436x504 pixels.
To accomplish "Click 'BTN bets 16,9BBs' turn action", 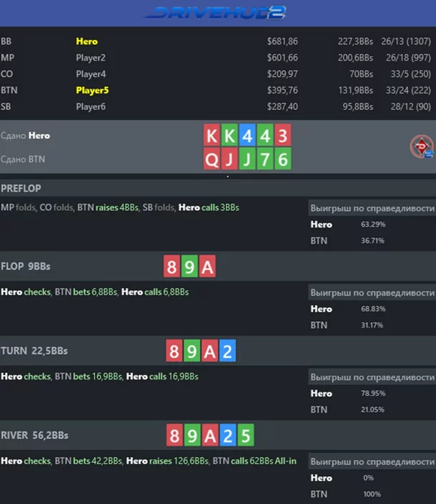I will [x=88, y=377].
